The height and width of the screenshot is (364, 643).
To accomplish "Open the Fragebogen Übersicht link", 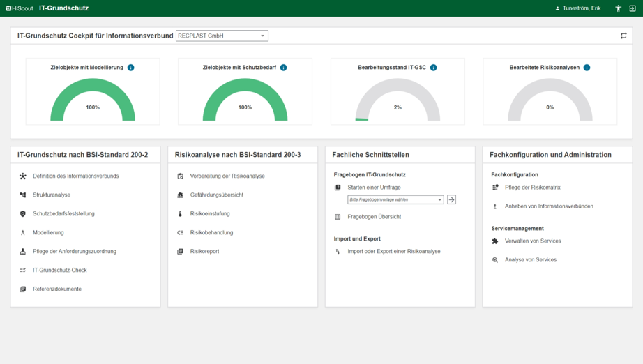I will pyautogui.click(x=375, y=217).
